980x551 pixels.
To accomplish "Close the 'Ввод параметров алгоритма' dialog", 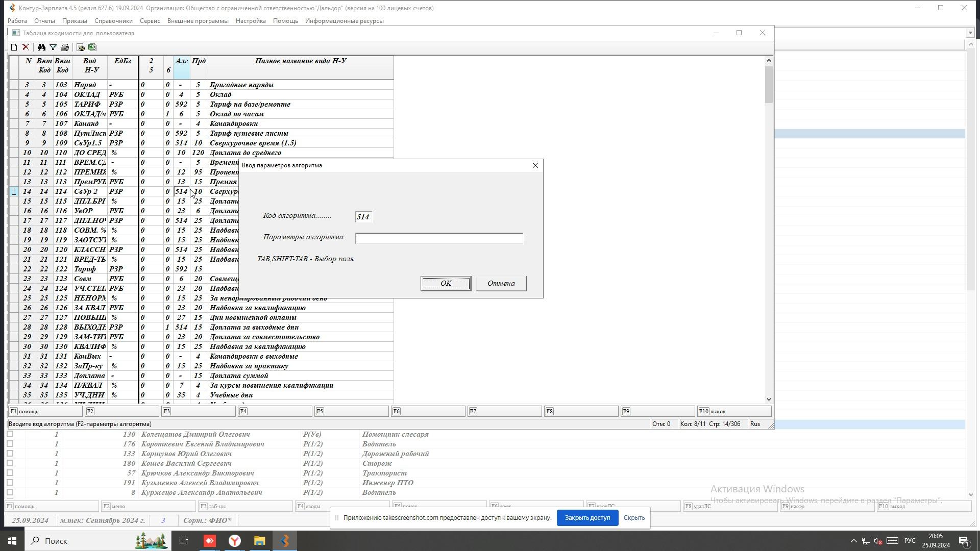I will pos(535,165).
